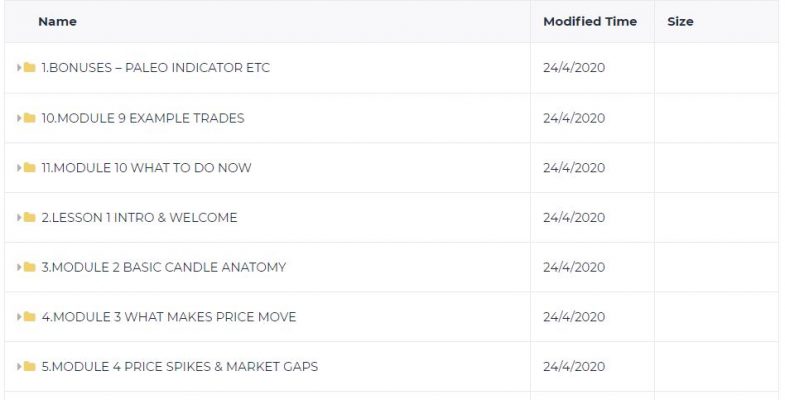Expand 3.MODULE 2 BASIC CANDLE ANATOMY arrow
This screenshot has width=785, height=400.
[19, 267]
